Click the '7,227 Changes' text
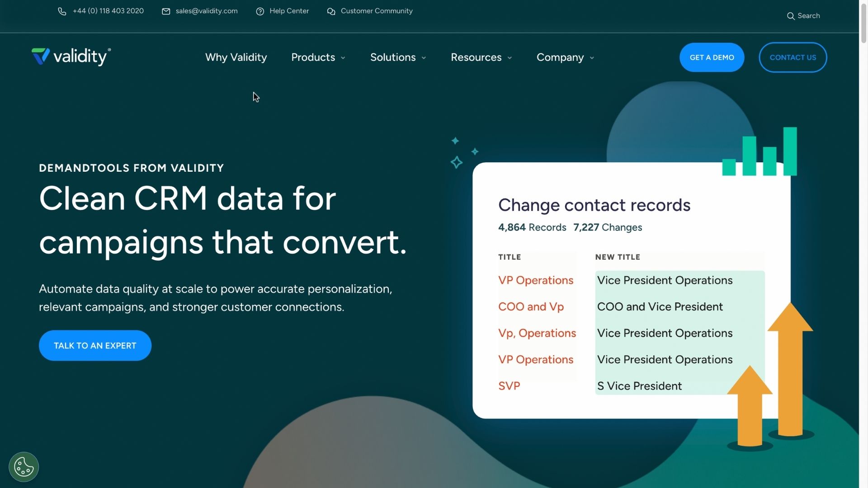This screenshot has height=488, width=868. tap(608, 227)
